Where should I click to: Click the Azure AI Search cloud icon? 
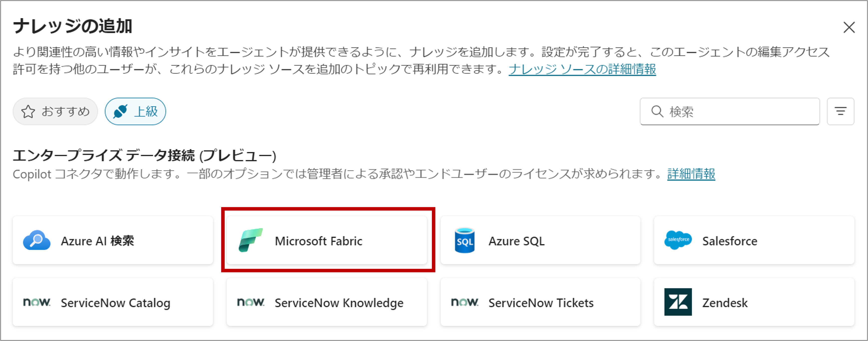[37, 240]
